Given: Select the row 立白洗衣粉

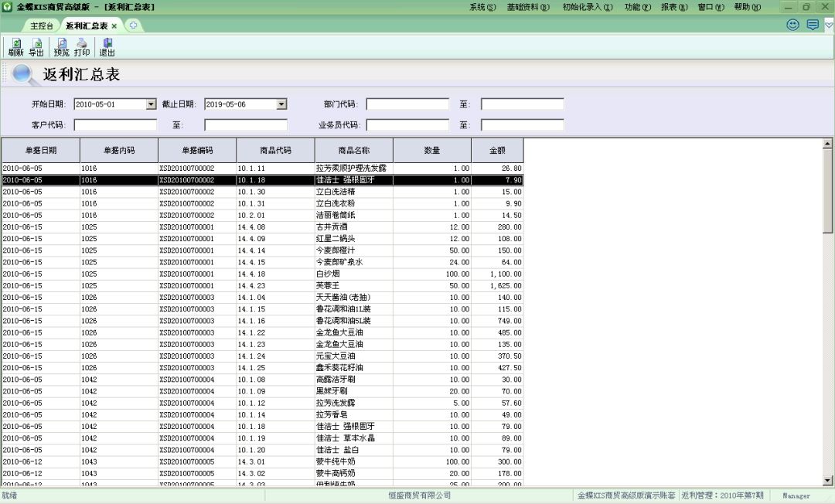Looking at the screenshot, I should coord(263,203).
